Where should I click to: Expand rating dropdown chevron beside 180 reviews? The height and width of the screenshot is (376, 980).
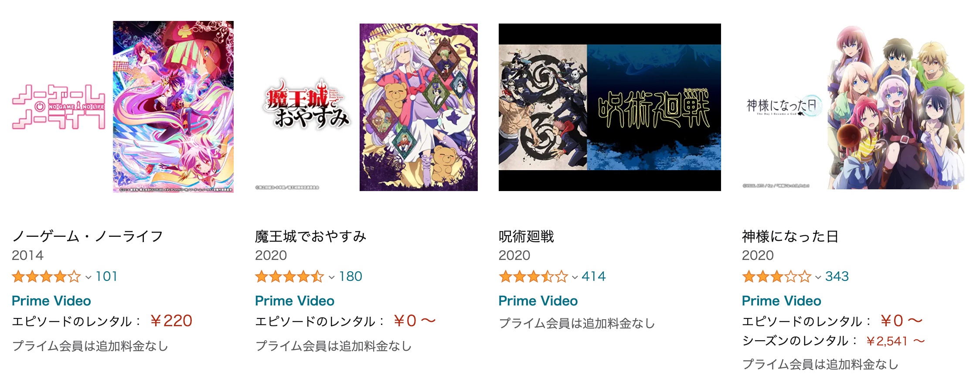pos(332,277)
